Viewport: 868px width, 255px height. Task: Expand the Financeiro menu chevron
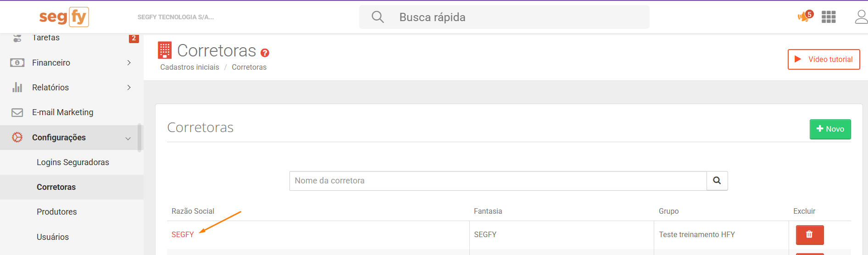point(129,62)
